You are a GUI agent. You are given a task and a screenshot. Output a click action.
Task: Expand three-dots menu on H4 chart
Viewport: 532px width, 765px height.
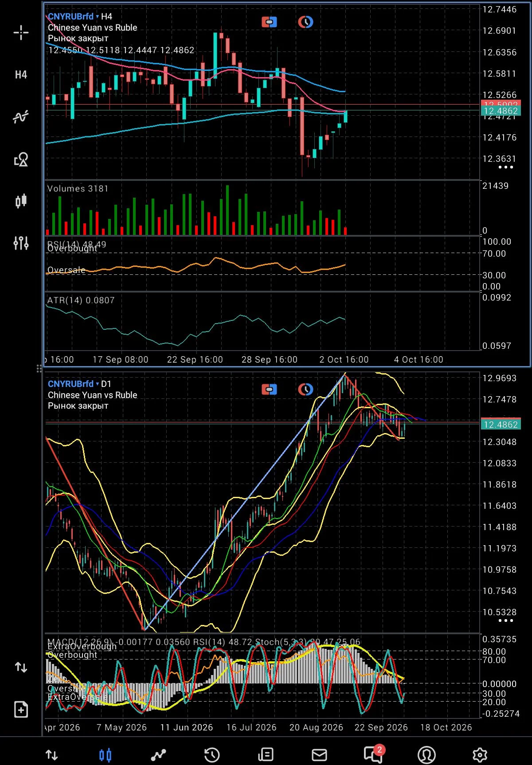tap(505, 167)
